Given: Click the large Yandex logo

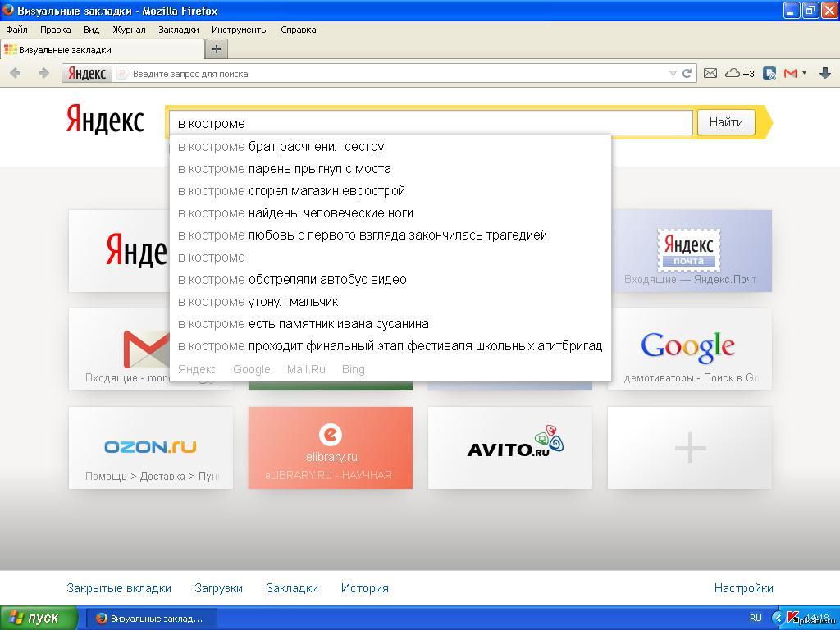Looking at the screenshot, I should (x=105, y=119).
